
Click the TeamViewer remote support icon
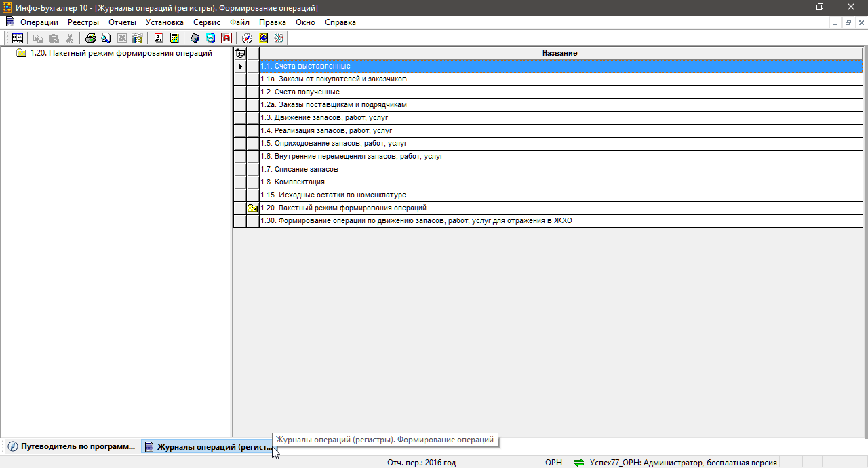211,39
